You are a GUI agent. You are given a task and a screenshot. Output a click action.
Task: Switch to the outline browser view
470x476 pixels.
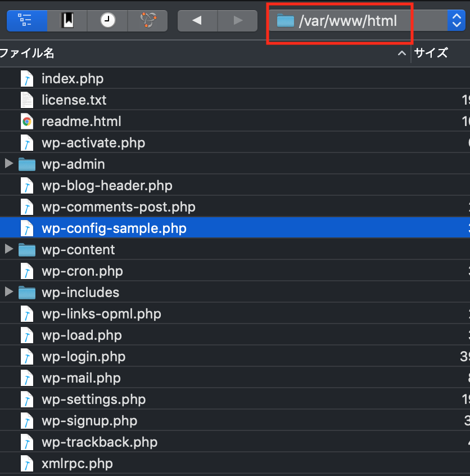pyautogui.click(x=26, y=21)
